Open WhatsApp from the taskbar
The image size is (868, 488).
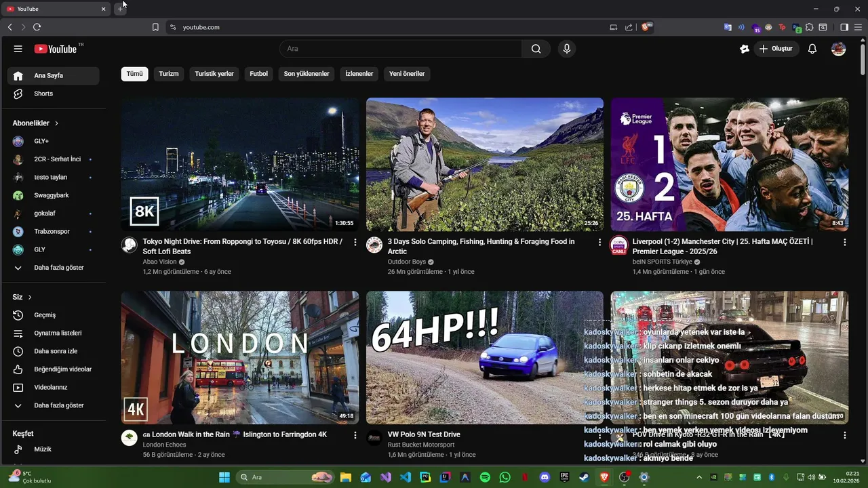click(x=505, y=477)
